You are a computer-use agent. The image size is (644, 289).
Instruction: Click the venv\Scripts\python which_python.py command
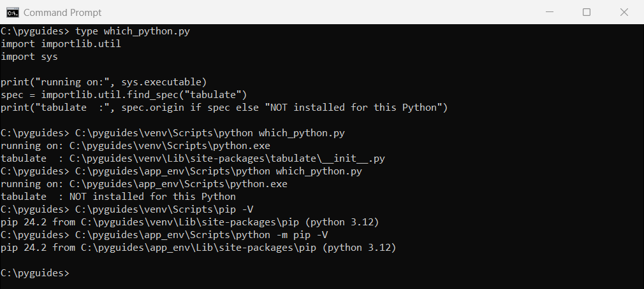(173, 133)
